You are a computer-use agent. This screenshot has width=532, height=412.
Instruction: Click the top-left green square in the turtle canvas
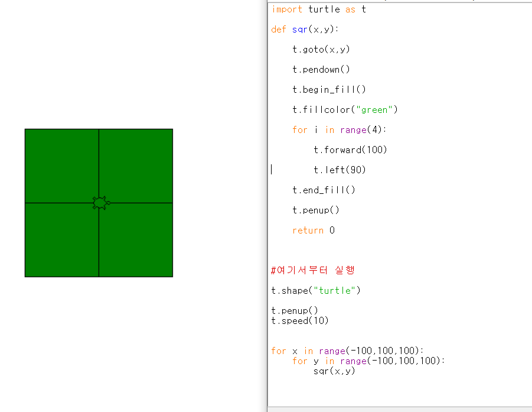(x=62, y=166)
